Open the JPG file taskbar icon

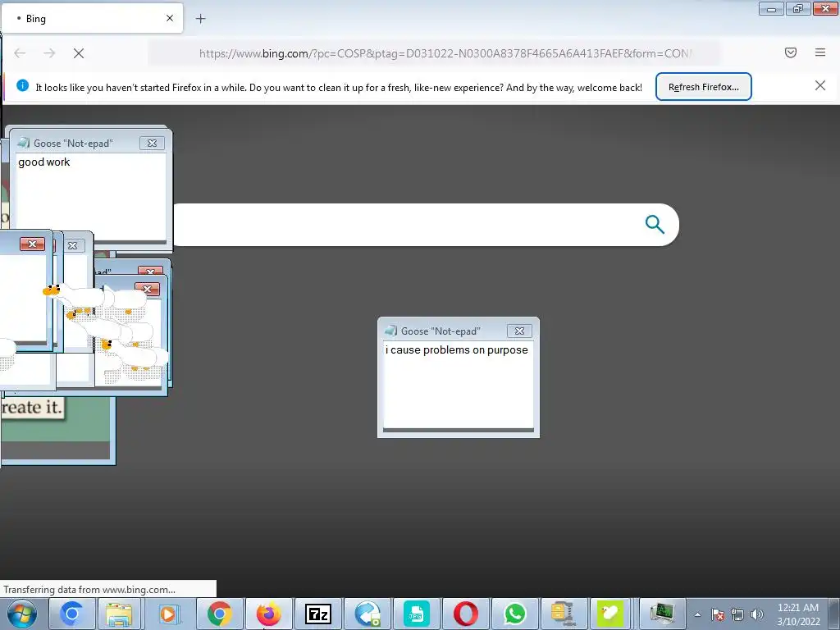coord(416,614)
